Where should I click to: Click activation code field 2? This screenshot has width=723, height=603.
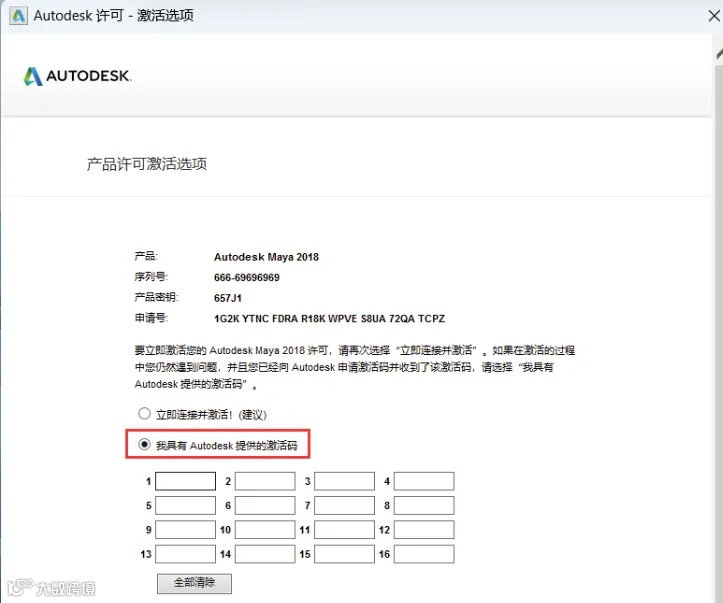tap(265, 481)
